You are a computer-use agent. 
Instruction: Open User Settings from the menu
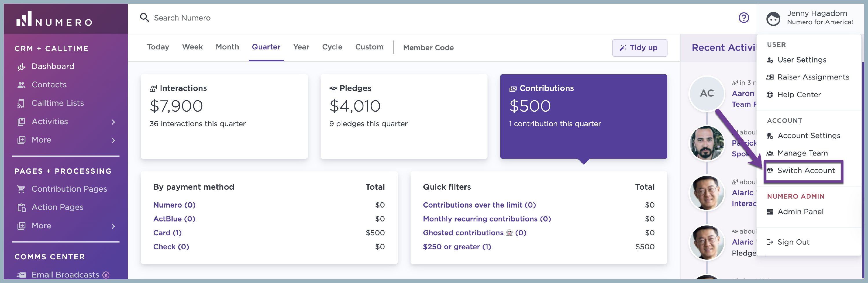[x=802, y=60]
